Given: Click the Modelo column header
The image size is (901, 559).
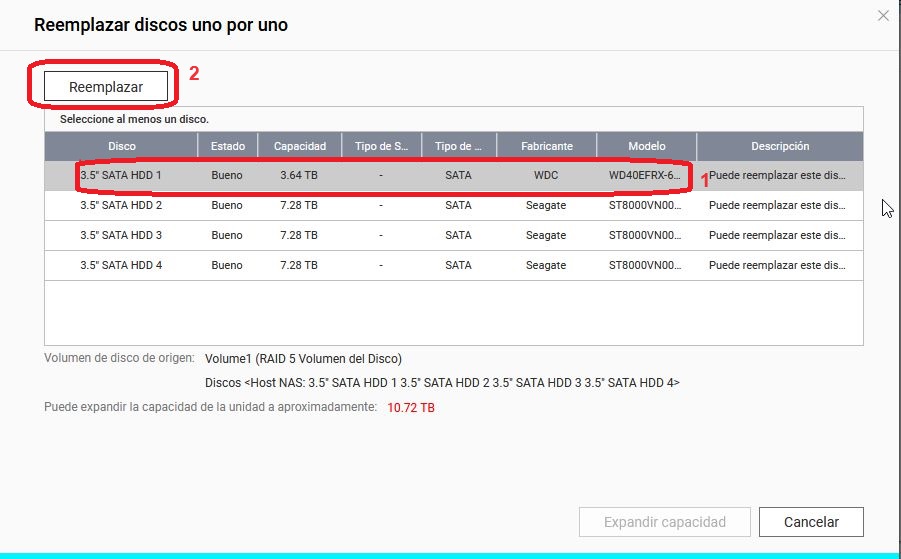Looking at the screenshot, I should pyautogui.click(x=646, y=146).
